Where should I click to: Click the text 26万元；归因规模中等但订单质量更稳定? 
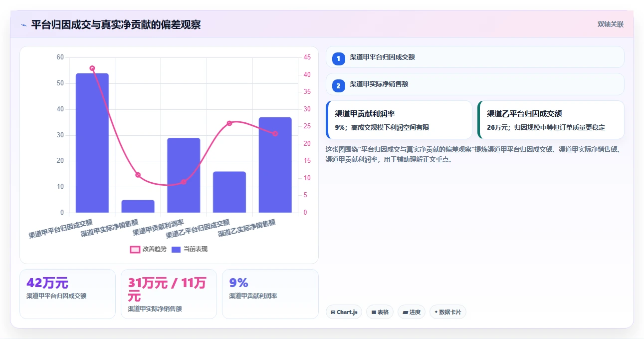(x=546, y=127)
